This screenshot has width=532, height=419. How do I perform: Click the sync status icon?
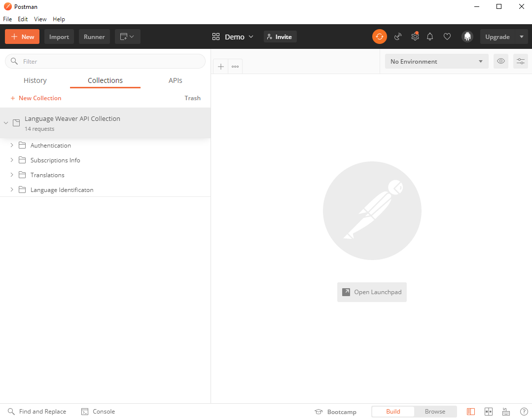[379, 37]
